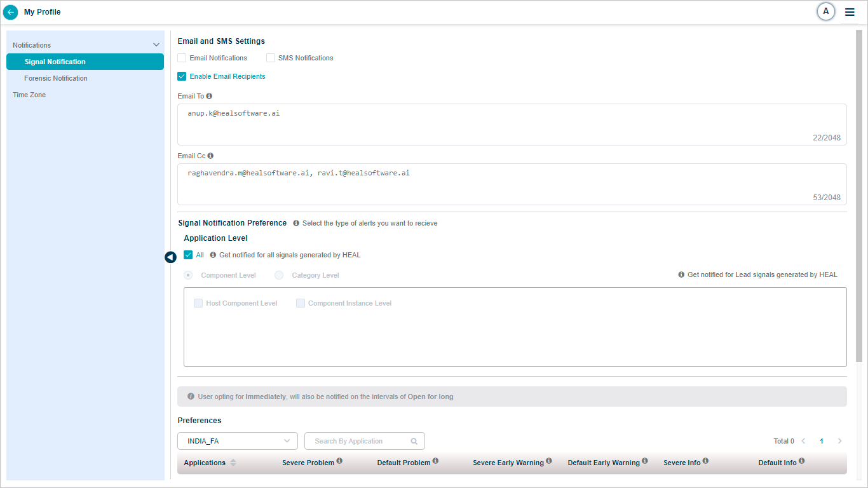Image resolution: width=868 pixels, height=488 pixels.
Task: Click info icon on Severe Info column
Action: click(705, 461)
